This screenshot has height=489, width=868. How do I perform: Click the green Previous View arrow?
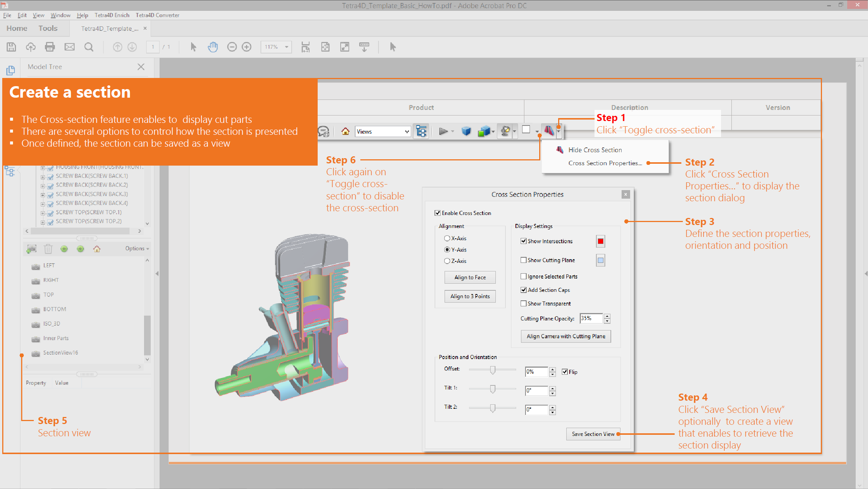(x=64, y=249)
